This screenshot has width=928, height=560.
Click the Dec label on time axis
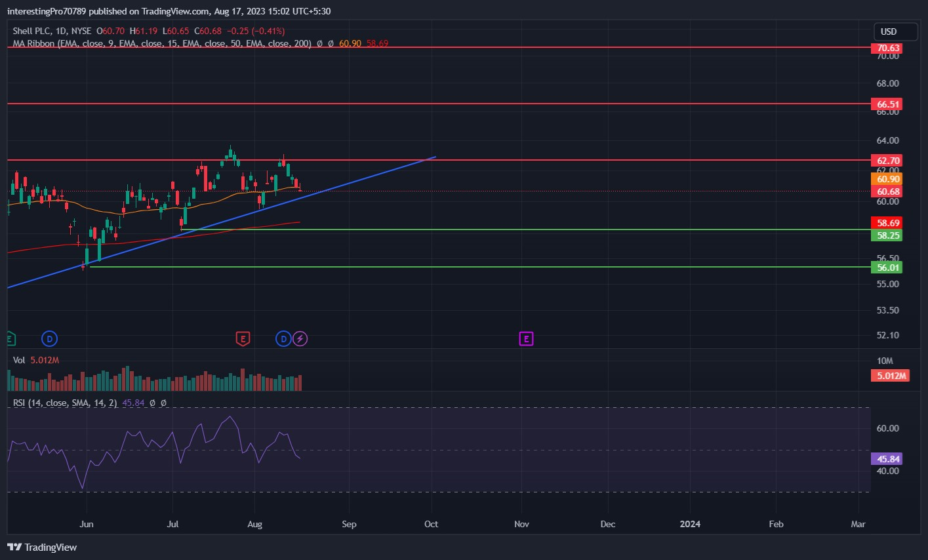pos(608,524)
